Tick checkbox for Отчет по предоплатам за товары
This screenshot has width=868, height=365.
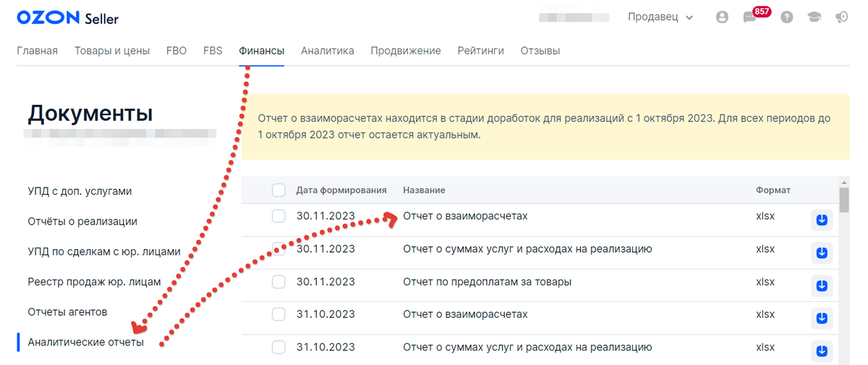point(278,282)
